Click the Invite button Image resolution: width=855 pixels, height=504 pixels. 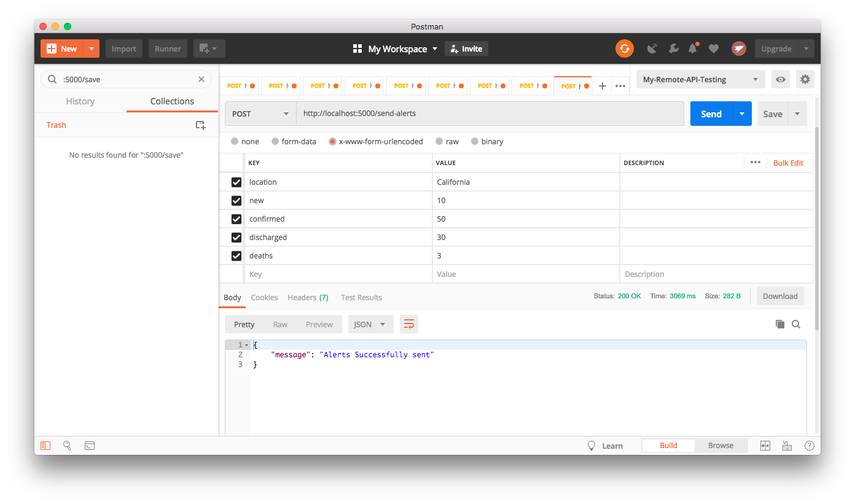(466, 48)
